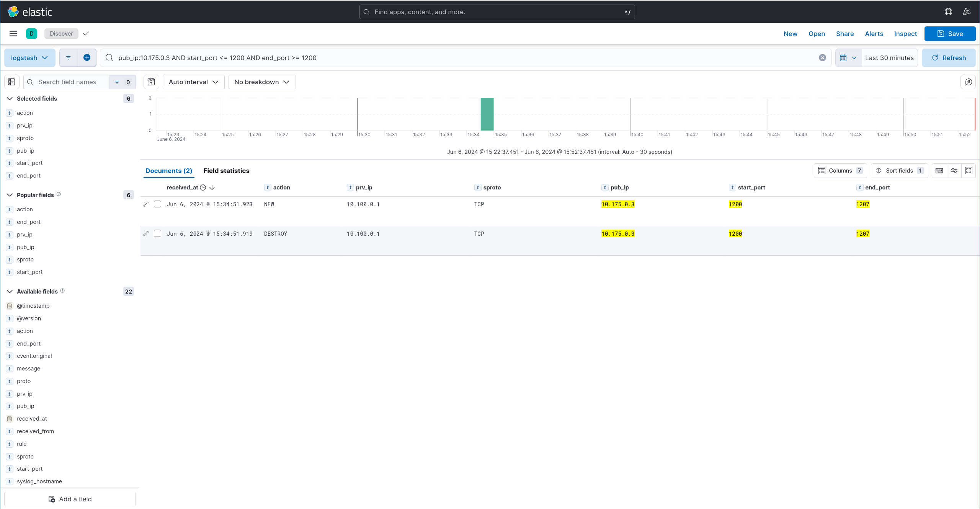Clear the query with the X icon

(x=822, y=58)
